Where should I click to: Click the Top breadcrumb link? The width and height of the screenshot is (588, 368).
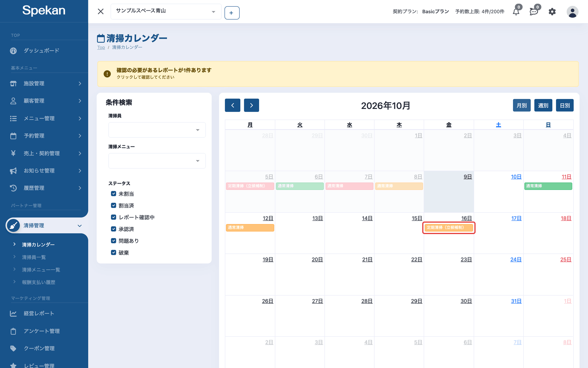coord(101,47)
